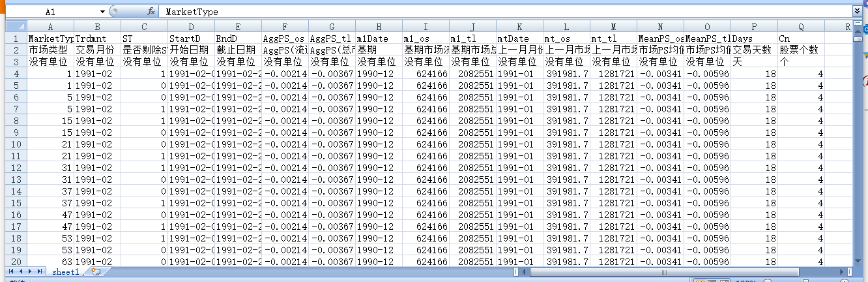Click the previous sheet navigation arrow
The image size is (868, 282).
pos(20,271)
